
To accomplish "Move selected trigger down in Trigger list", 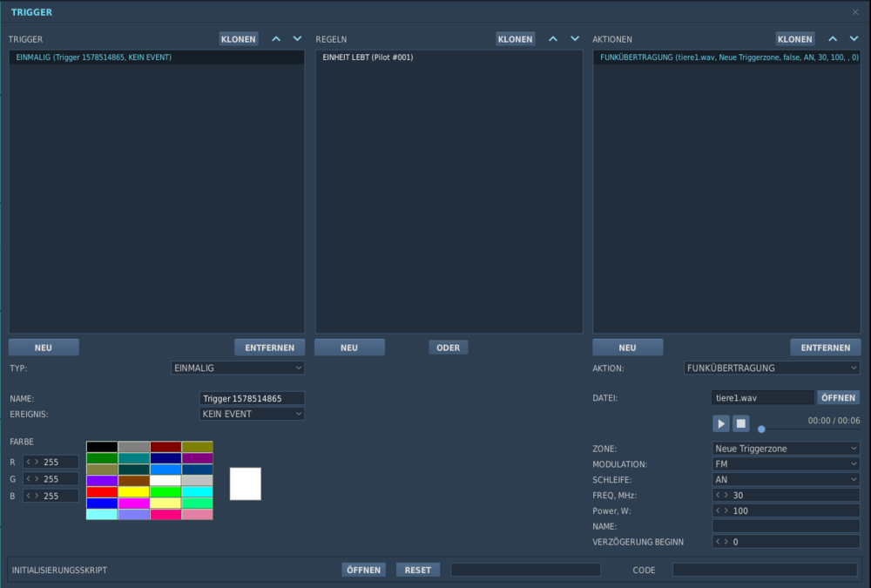I will [297, 39].
